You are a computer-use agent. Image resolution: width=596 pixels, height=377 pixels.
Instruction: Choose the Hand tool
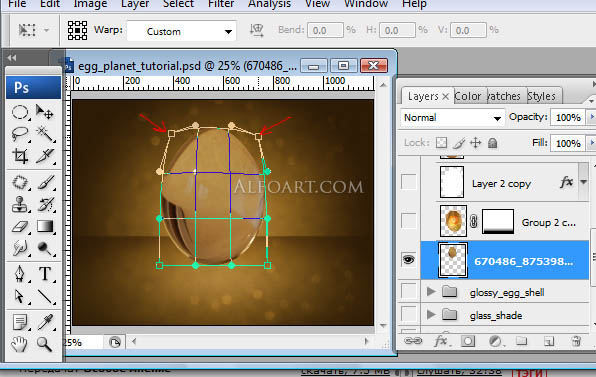click(19, 344)
